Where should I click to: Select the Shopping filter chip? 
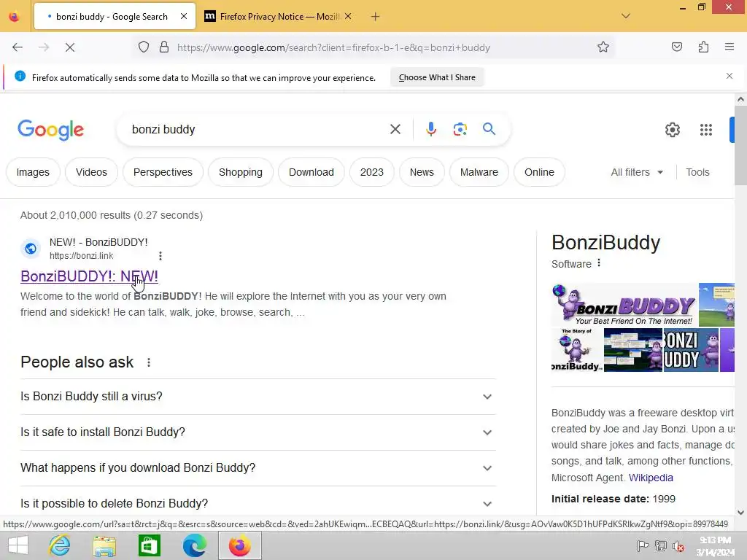241,172
